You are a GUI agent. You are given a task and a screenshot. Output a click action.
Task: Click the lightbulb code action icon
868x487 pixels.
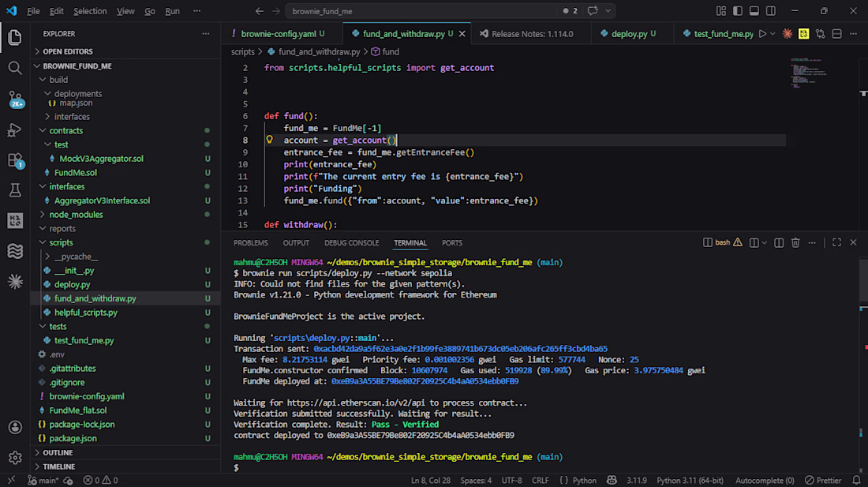coord(269,140)
